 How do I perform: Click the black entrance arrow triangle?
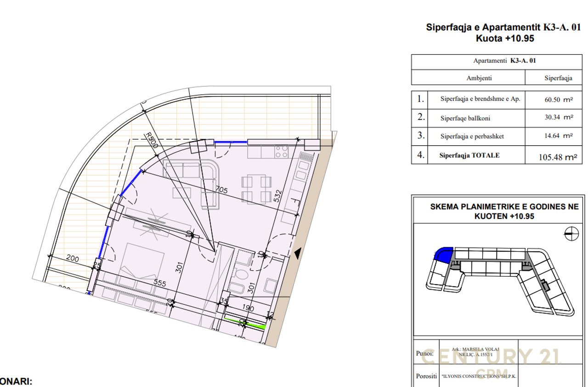[x=298, y=253]
